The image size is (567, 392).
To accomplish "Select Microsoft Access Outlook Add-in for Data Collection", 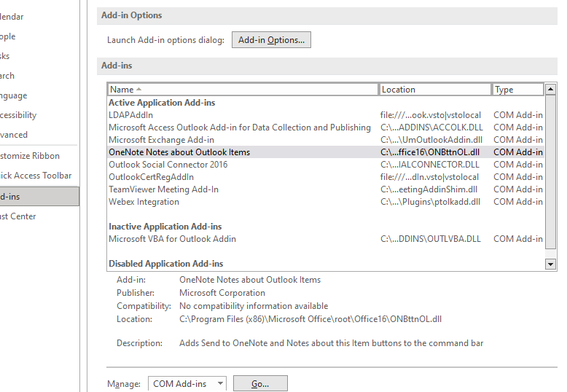I will coord(326,128).
